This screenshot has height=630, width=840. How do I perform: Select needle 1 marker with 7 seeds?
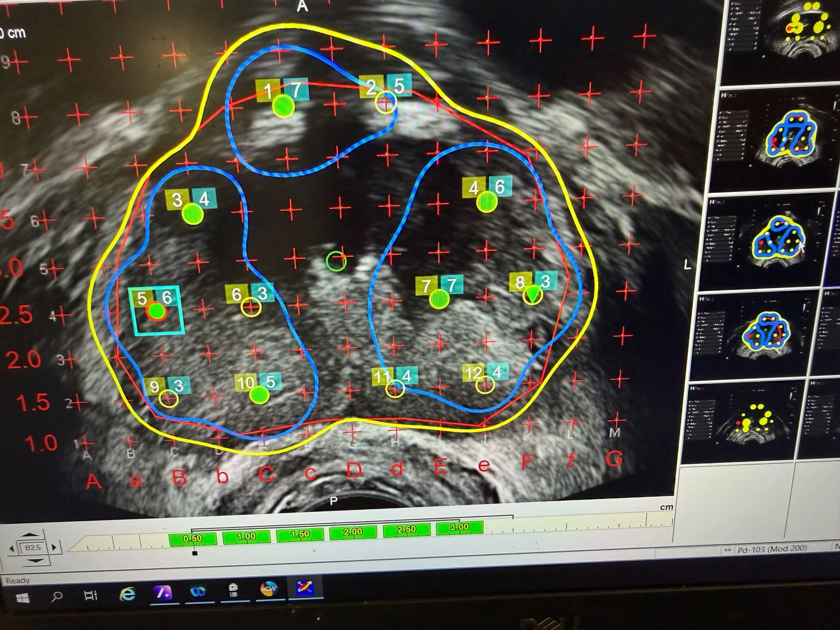point(283,106)
